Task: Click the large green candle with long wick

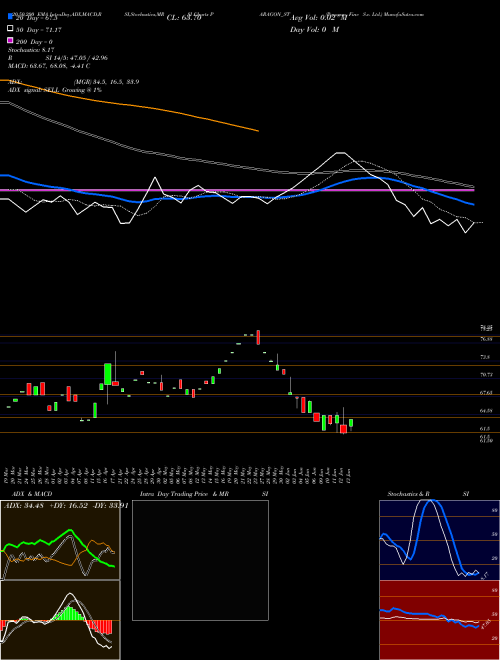Action: (x=108, y=374)
